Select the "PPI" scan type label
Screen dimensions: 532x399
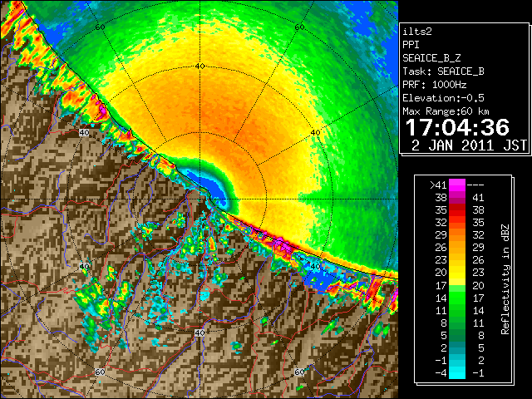[x=411, y=45]
